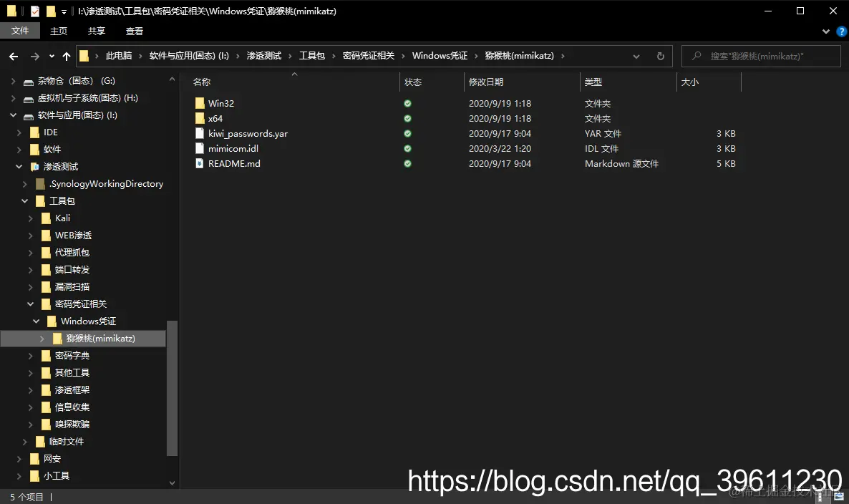Open the README.md file

pos(233,163)
